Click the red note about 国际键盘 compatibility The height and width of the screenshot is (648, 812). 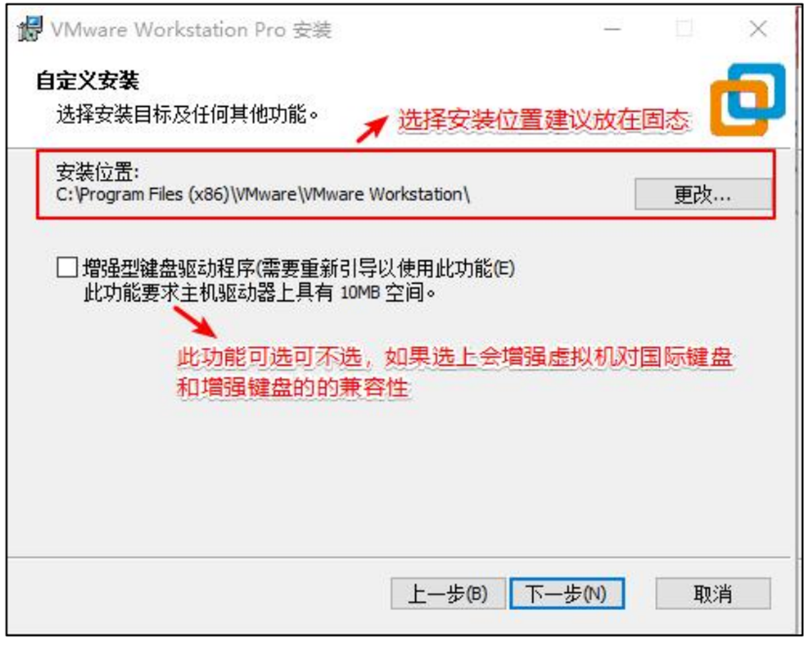[x=455, y=373]
